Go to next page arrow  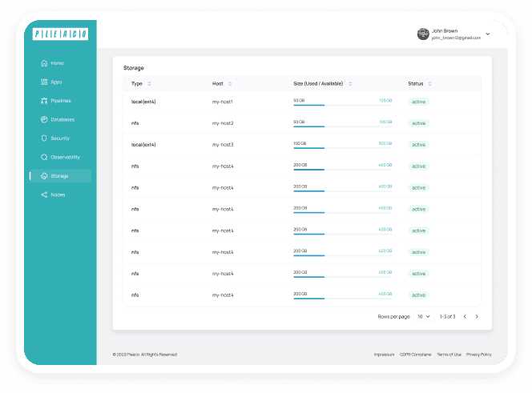477,316
